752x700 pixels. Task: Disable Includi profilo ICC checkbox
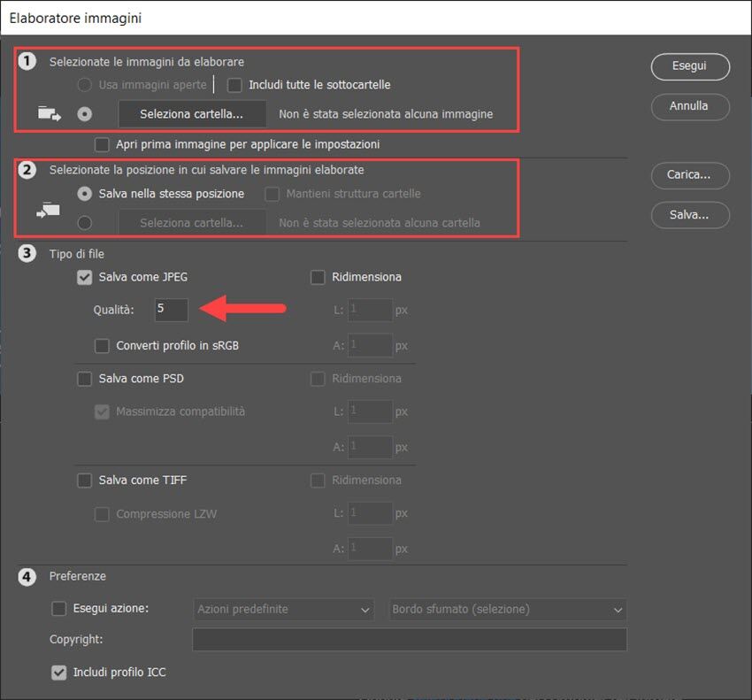click(x=59, y=673)
